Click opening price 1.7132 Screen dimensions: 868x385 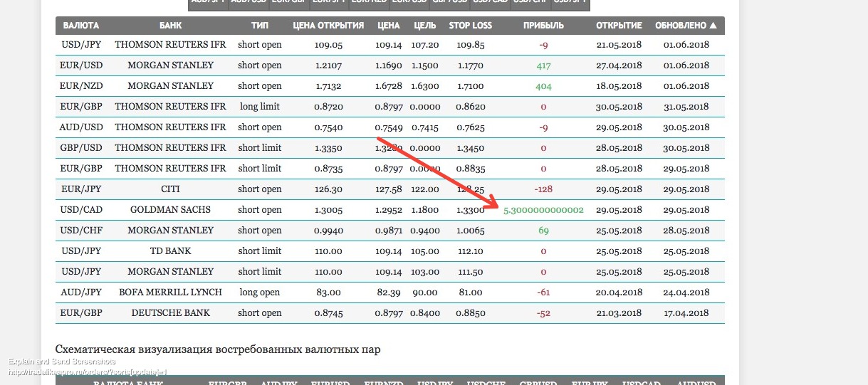pyautogui.click(x=328, y=86)
